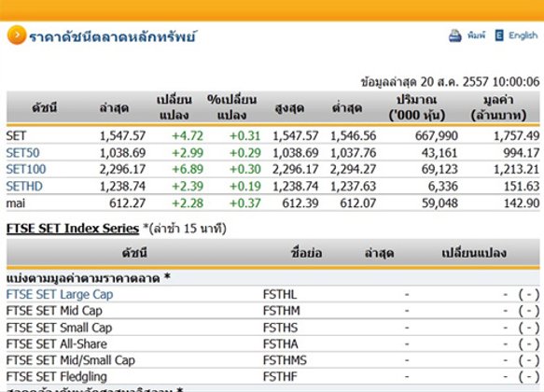Select SETHD low value 1,237.63
The image size is (544, 392).
click(354, 187)
